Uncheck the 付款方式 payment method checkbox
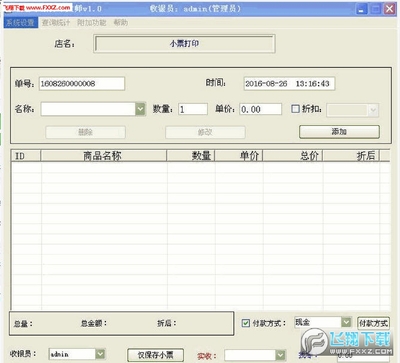 pos(246,323)
